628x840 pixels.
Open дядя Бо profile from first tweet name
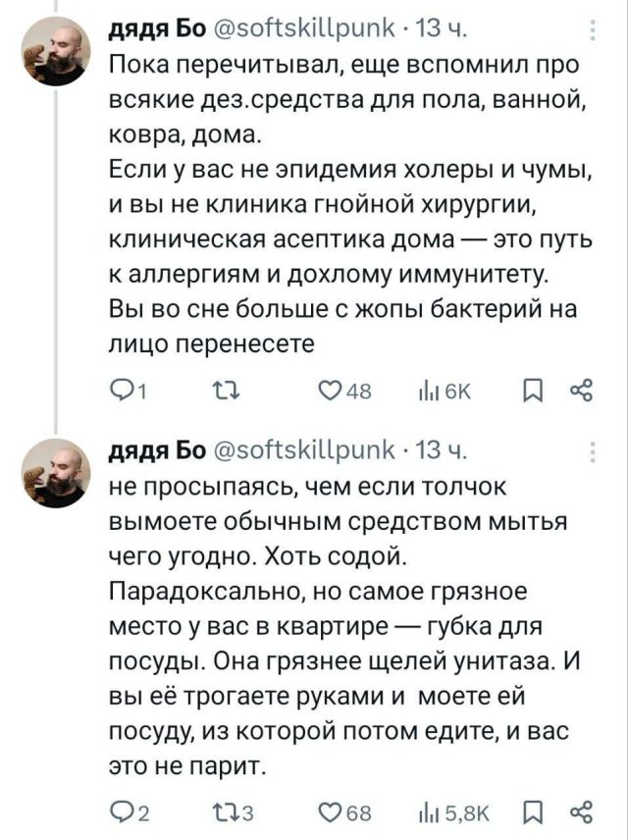coord(148,33)
